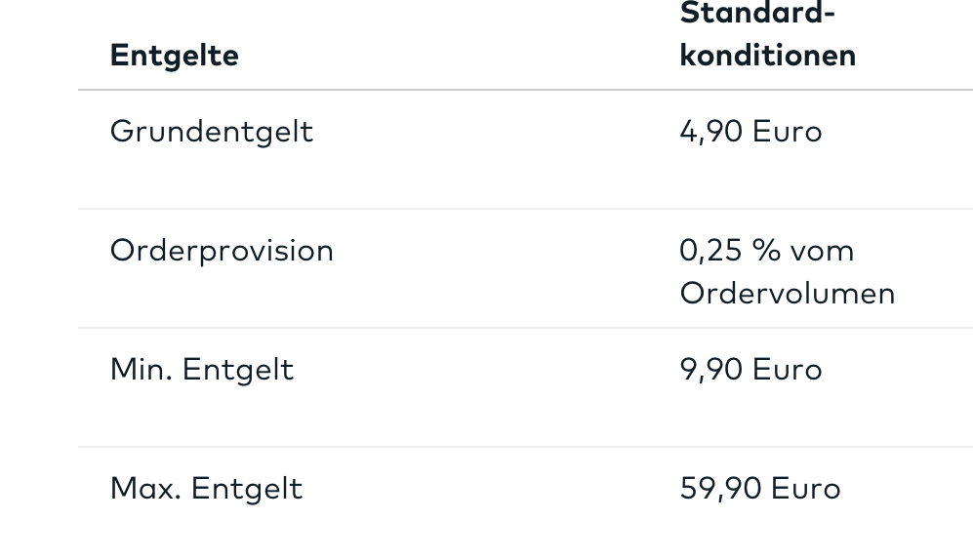Click the 9,90 Euro value

pos(750,370)
